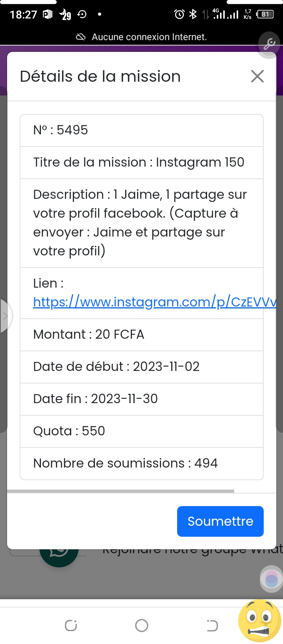Tap the Nombre de soumissions row

(x=141, y=463)
